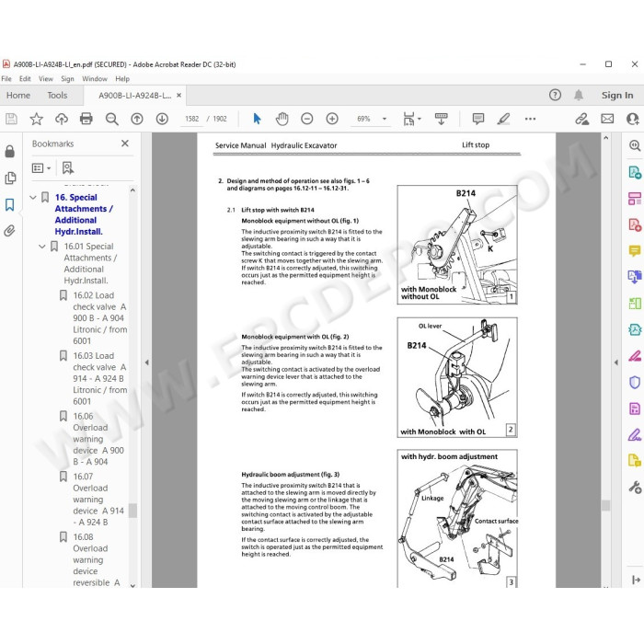This screenshot has width=644, height=644.
Task: Open more tools ellipsis
Action: pyautogui.click(x=530, y=119)
